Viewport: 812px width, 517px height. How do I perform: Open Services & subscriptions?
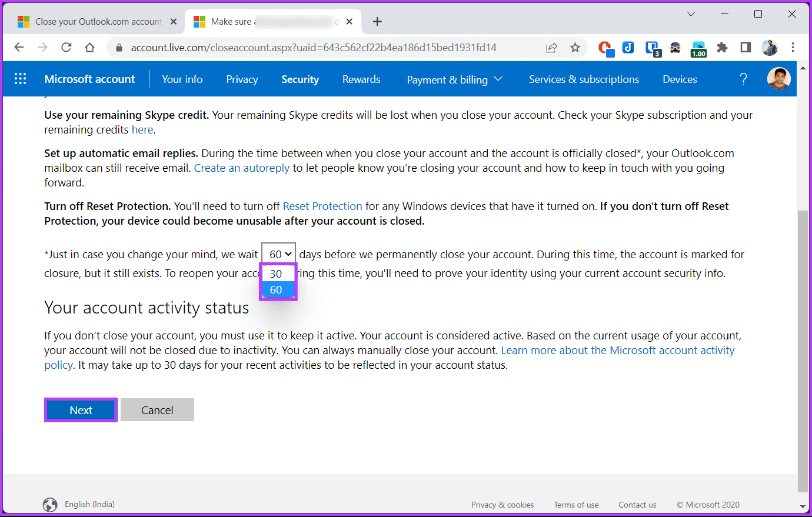click(x=584, y=79)
